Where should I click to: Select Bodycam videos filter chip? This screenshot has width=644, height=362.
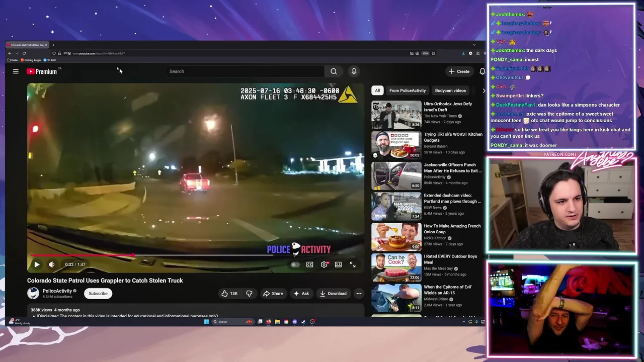(450, 90)
